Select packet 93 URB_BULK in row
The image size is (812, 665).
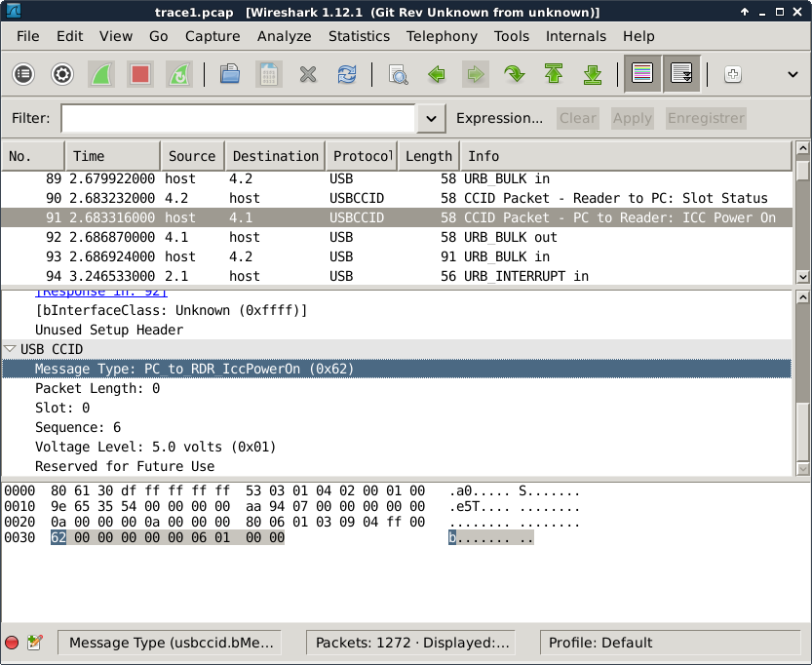[397, 256]
